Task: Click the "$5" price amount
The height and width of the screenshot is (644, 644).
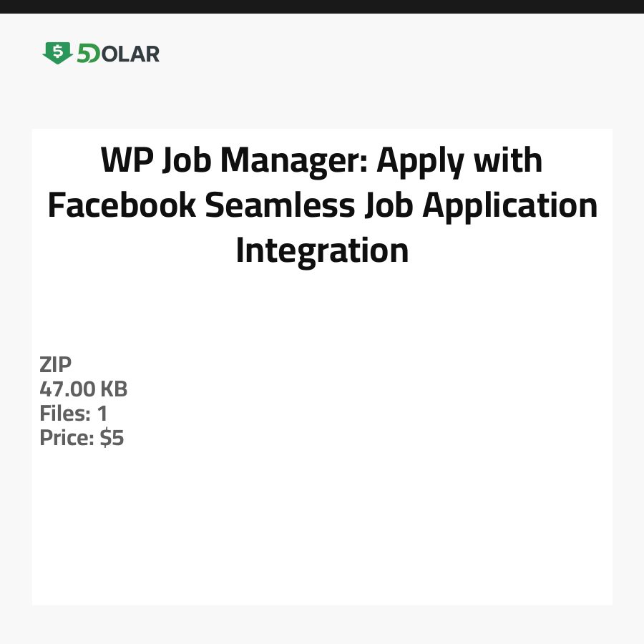Action: tap(112, 438)
